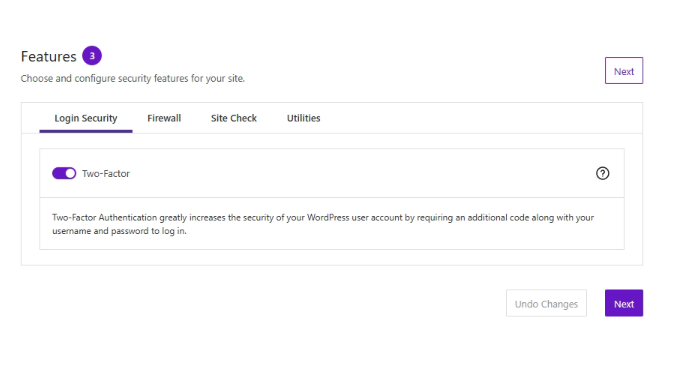Click the Two-Factor header row
691x383 pixels.
[x=332, y=173]
